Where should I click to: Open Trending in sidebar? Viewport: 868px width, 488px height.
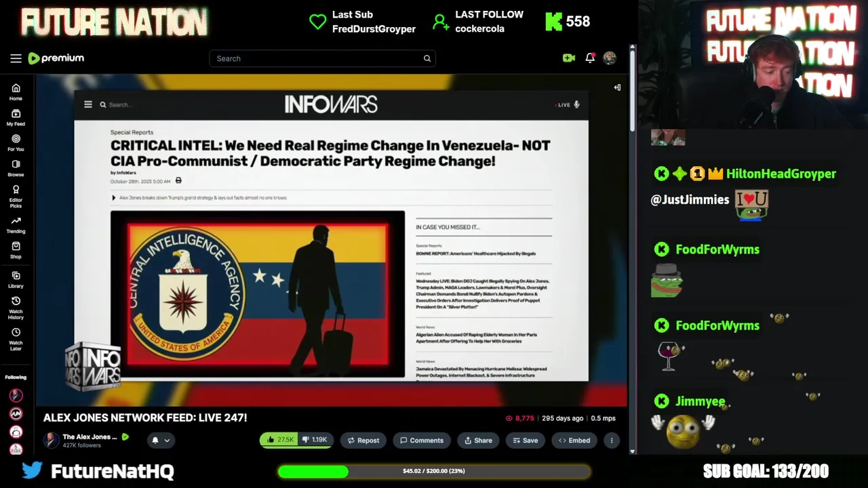[x=16, y=225]
